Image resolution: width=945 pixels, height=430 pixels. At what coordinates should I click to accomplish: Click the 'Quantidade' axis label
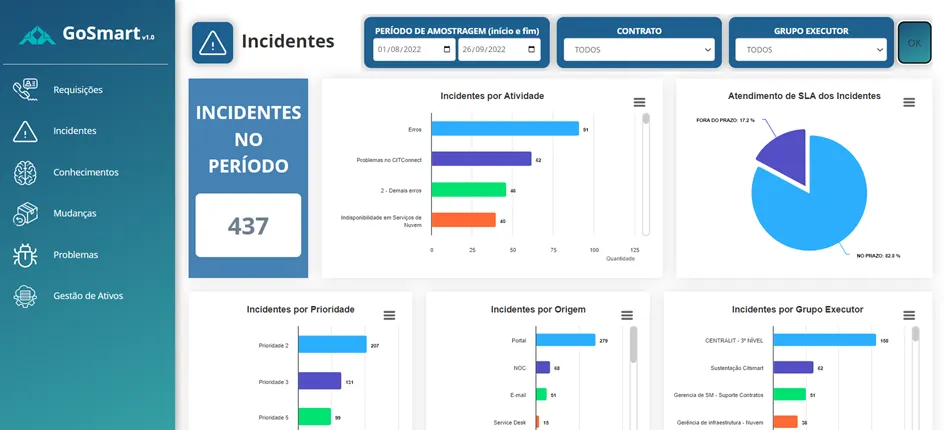coord(621,258)
